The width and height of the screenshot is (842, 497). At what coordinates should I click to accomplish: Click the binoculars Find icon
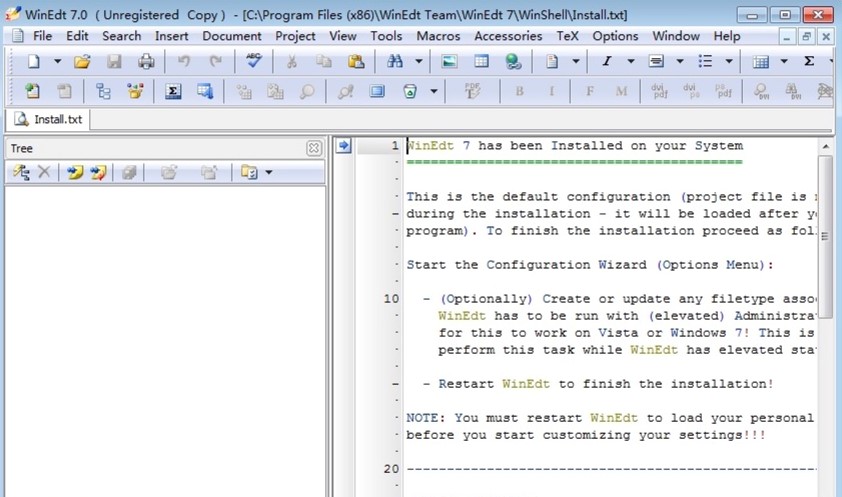tap(395, 62)
